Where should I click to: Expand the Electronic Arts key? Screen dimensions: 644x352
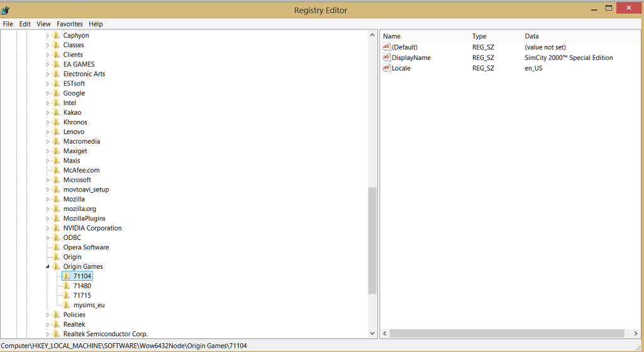48,74
